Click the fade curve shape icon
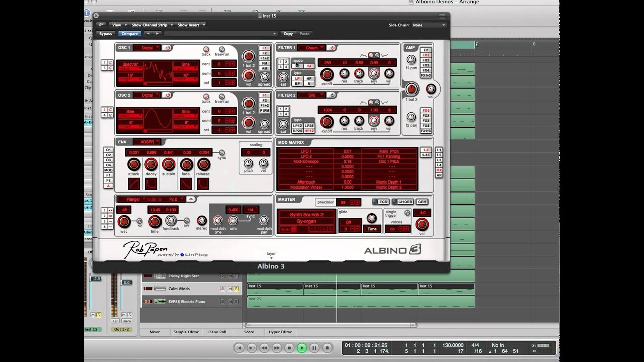The image size is (644, 362). (186, 184)
